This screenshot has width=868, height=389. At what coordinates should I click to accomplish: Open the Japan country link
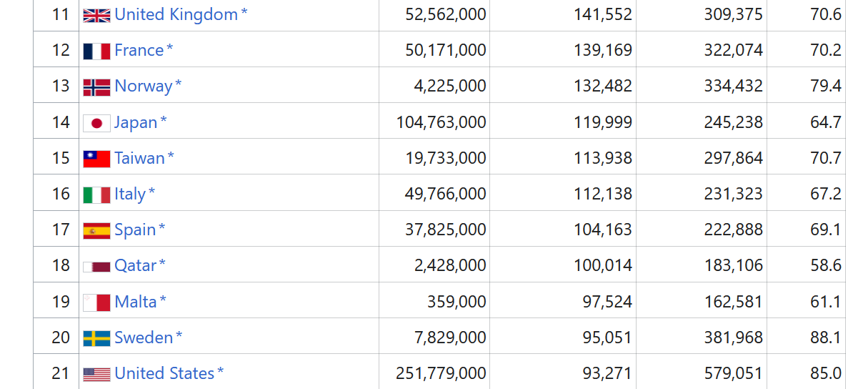(x=136, y=122)
